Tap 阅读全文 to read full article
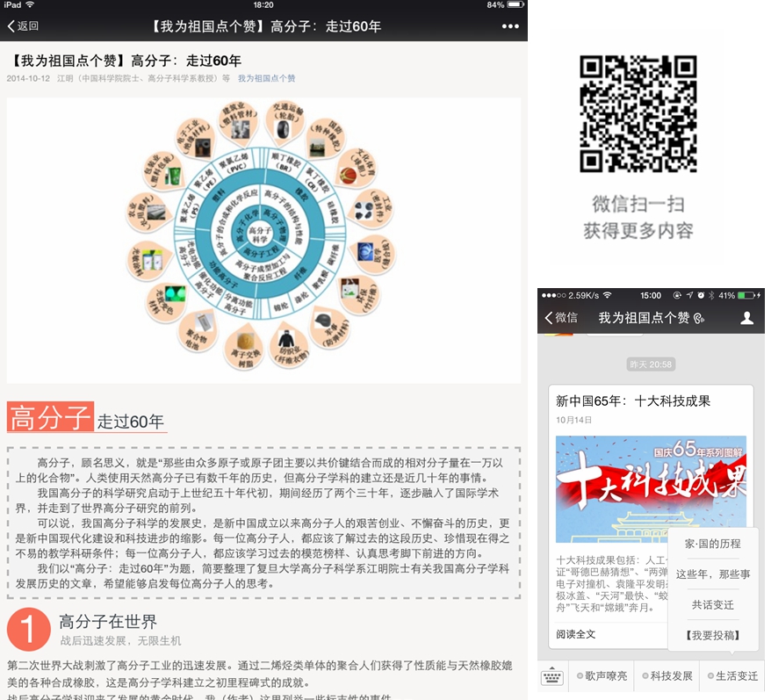This screenshot has height=700, width=771. click(x=576, y=634)
